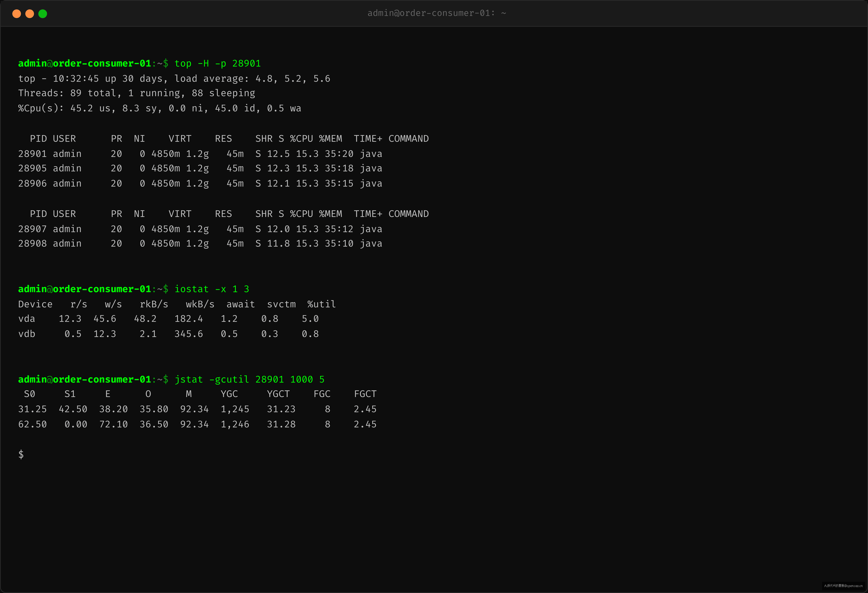Screen dimensions: 868x593
Task: Click the %CPU value 11.8
Action: pyautogui.click(x=278, y=244)
